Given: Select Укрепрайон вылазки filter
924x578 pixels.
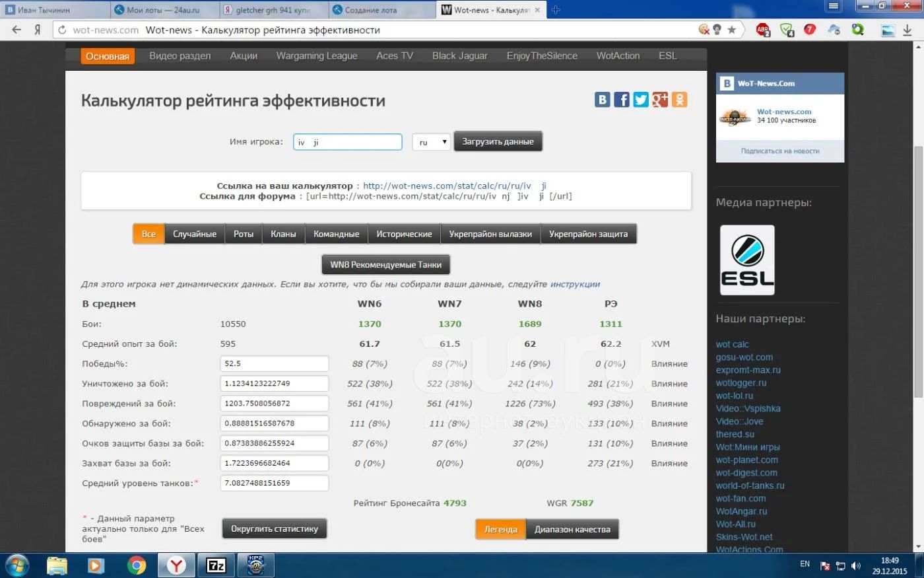Looking at the screenshot, I should click(x=490, y=234).
